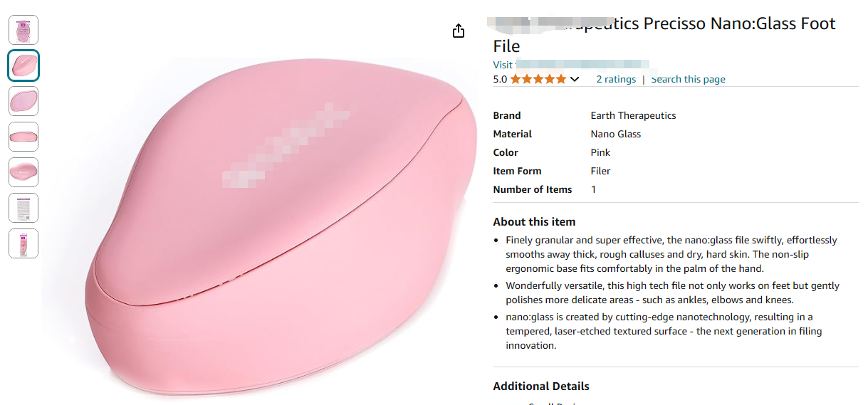Click the Additional Details heading
Image resolution: width=868 pixels, height=405 pixels.
point(541,386)
